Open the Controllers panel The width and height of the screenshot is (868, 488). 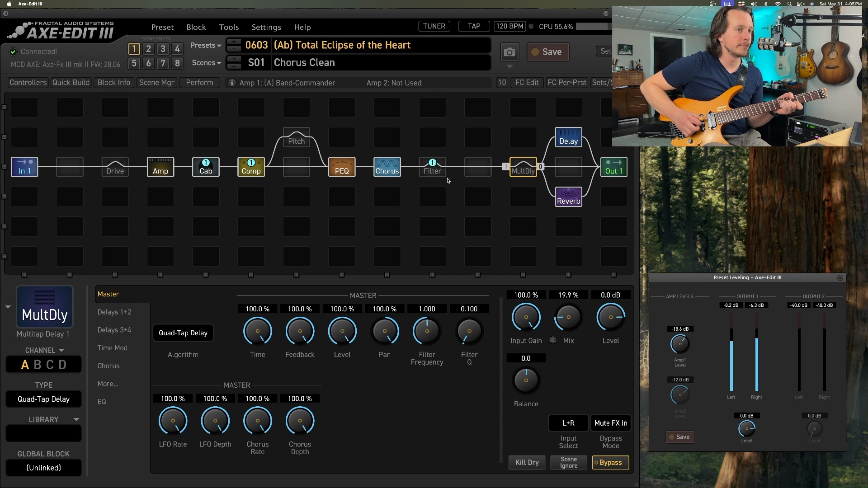pos(28,83)
